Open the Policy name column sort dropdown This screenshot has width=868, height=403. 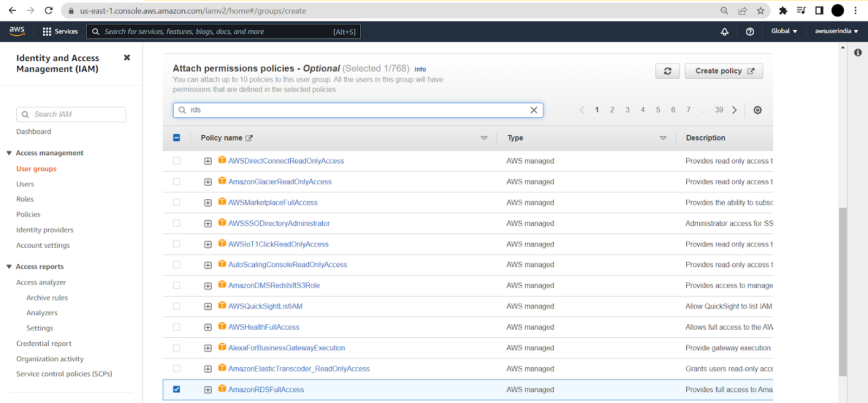click(484, 138)
